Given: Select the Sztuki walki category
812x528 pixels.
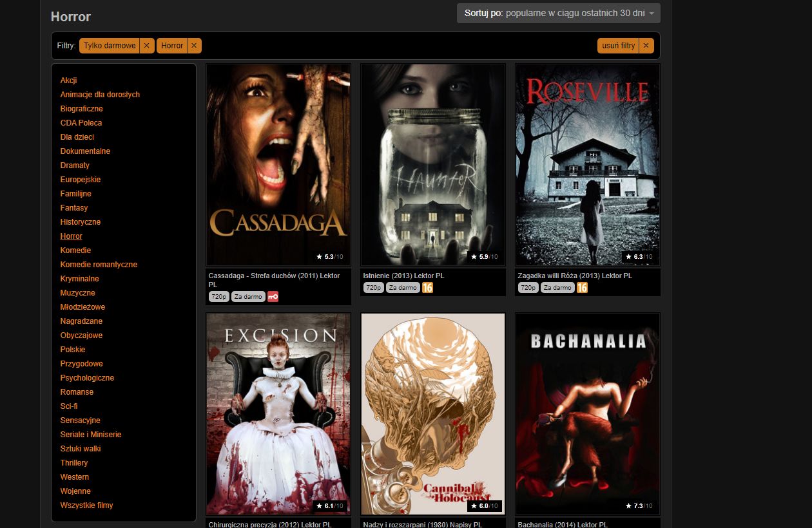Looking at the screenshot, I should (81, 449).
